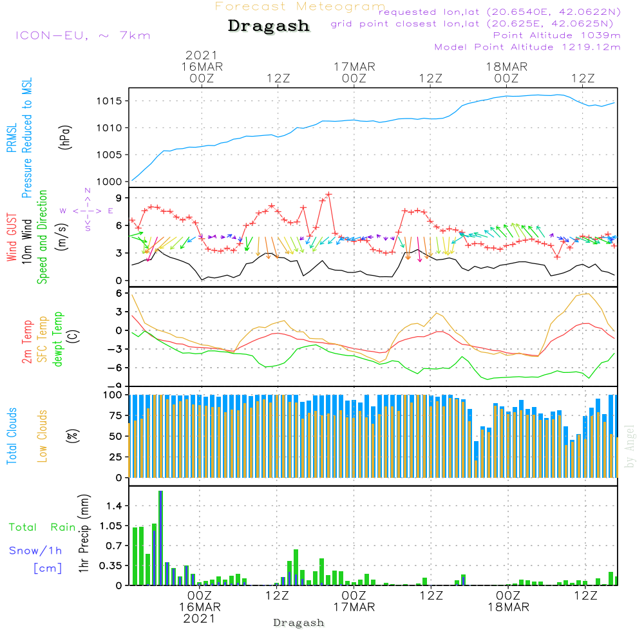Click the blue 'Snow/1h' legend label
644x644 pixels.
[x=35, y=551]
